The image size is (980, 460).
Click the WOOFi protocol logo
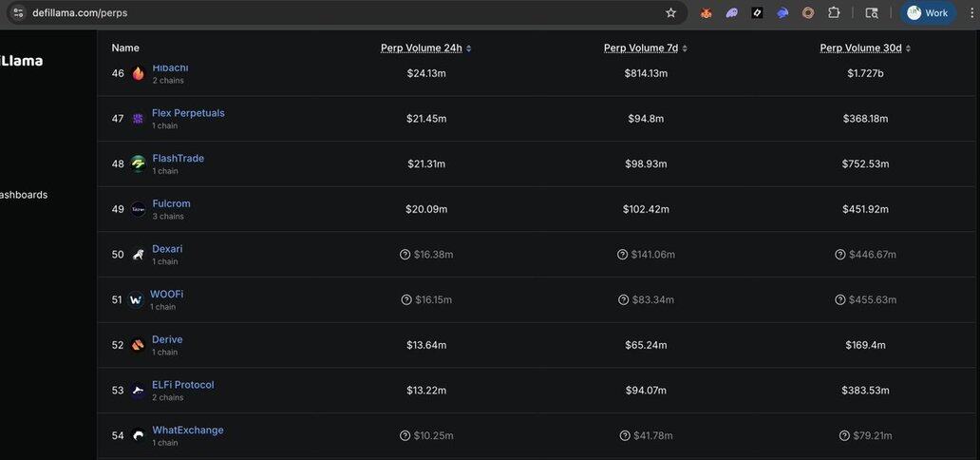[x=136, y=299]
